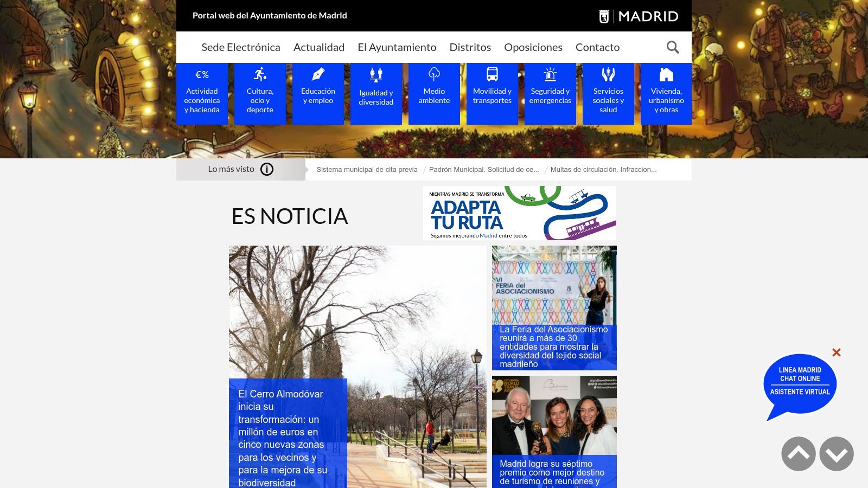Click the €% Actividad económica icon
Image resolution: width=868 pixels, height=488 pixels.
pos(202,73)
